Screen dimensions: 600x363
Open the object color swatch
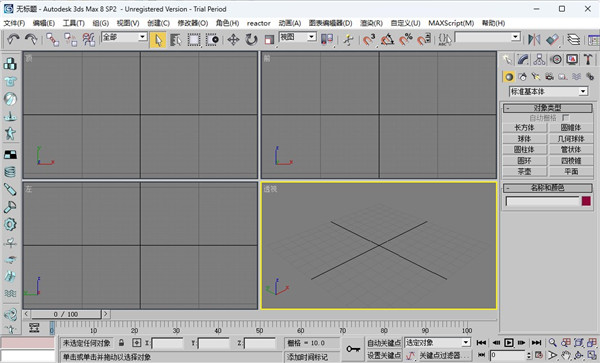(x=586, y=201)
